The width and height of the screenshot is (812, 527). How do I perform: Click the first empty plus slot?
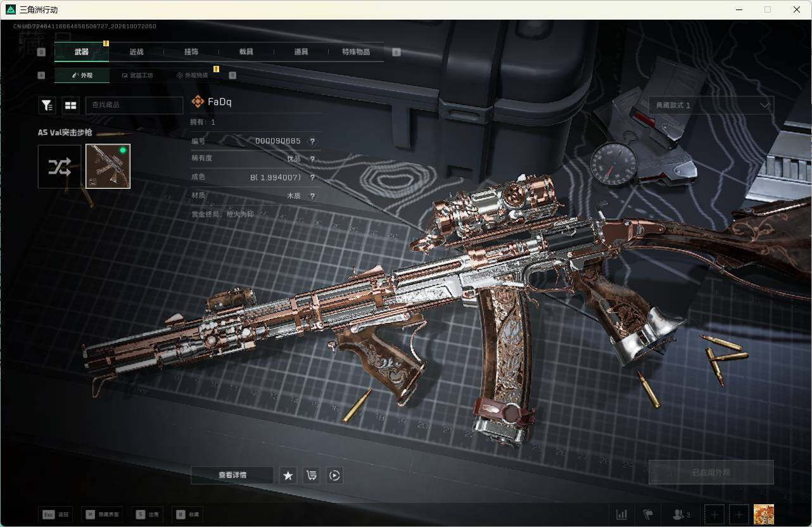point(714,514)
